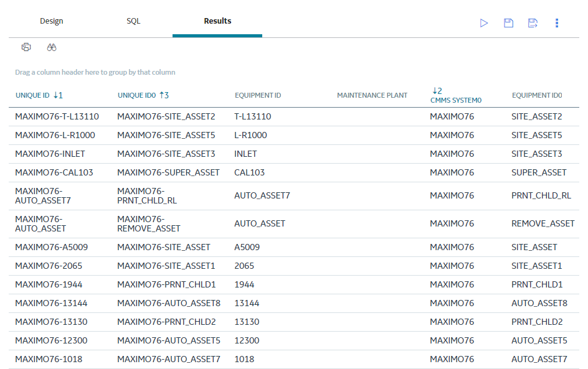Image resolution: width=588 pixels, height=369 pixels.
Task: Click equipment ID cell 12300
Action: (x=247, y=341)
